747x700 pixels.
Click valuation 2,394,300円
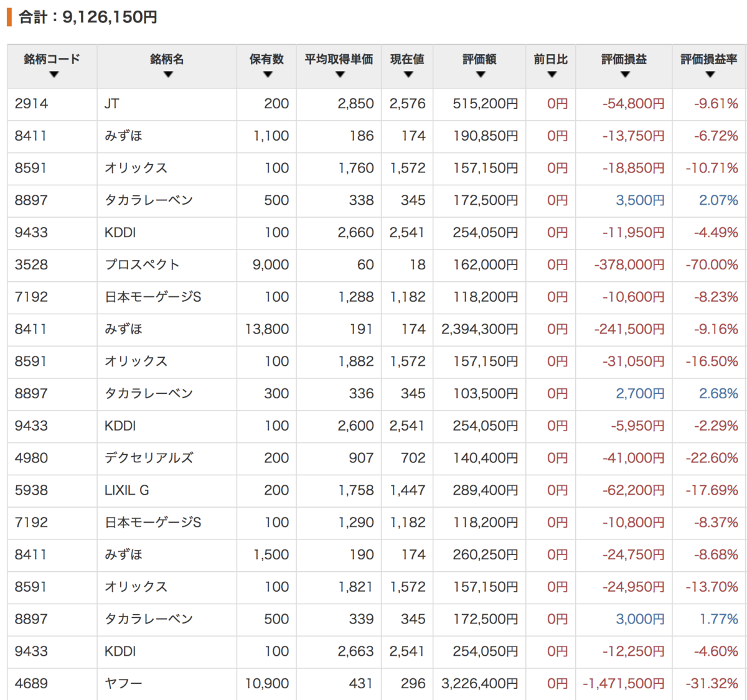click(x=480, y=330)
